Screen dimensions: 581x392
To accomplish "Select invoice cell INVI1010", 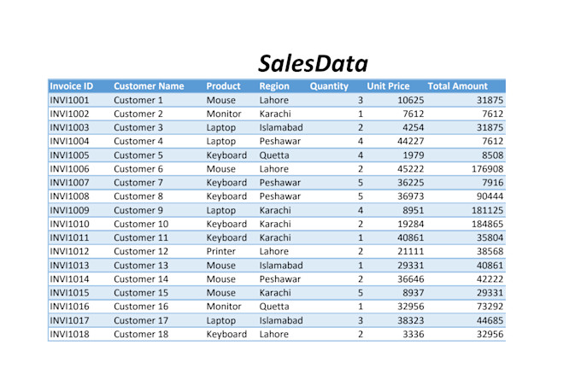I will click(x=69, y=224).
